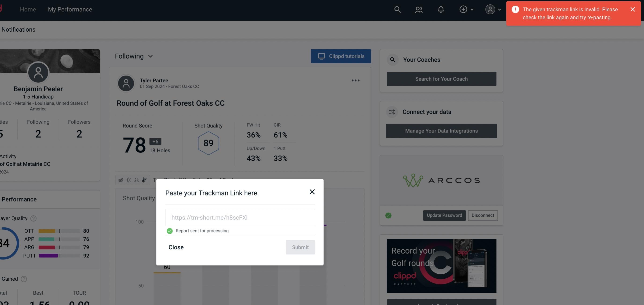Click the data connect/sync icon
The width and height of the screenshot is (644, 305).
392,111
